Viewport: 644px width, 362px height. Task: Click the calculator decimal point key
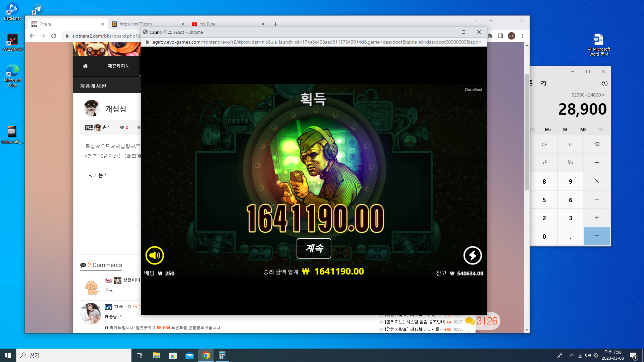[x=571, y=236]
